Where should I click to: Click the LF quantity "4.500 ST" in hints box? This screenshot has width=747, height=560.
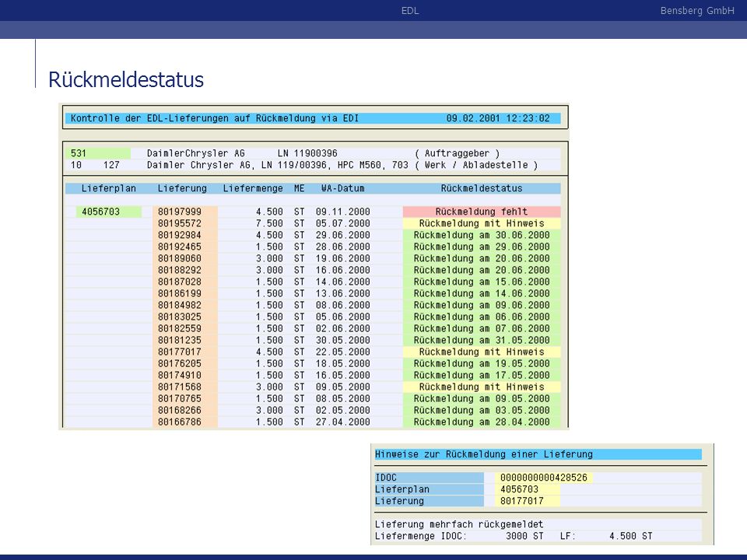(631, 536)
